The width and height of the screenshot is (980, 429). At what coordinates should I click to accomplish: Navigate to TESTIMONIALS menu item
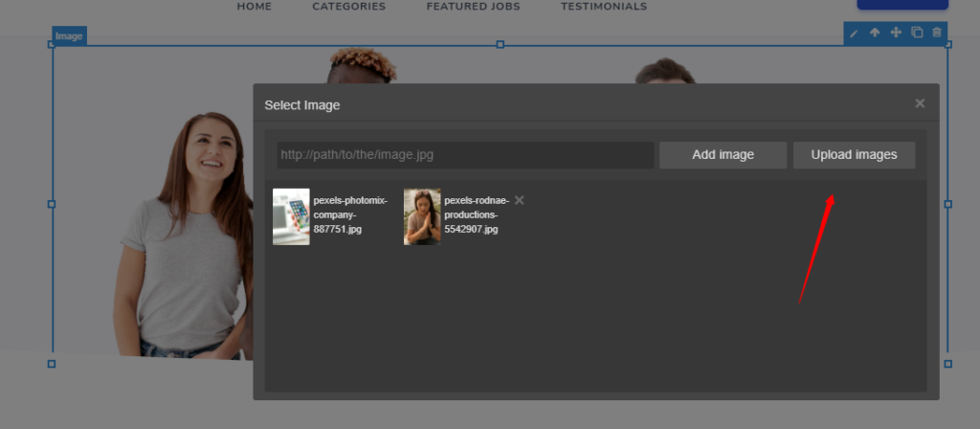point(604,7)
